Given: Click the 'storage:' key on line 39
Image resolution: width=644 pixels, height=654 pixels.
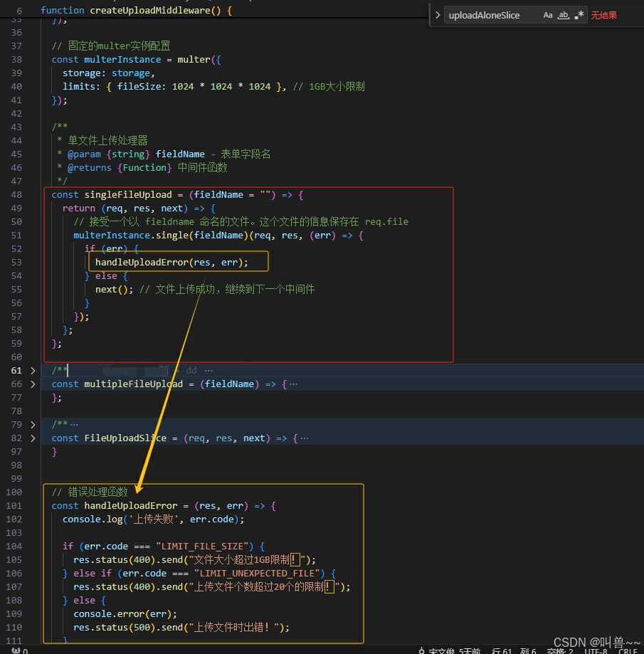Looking at the screenshot, I should coord(84,73).
